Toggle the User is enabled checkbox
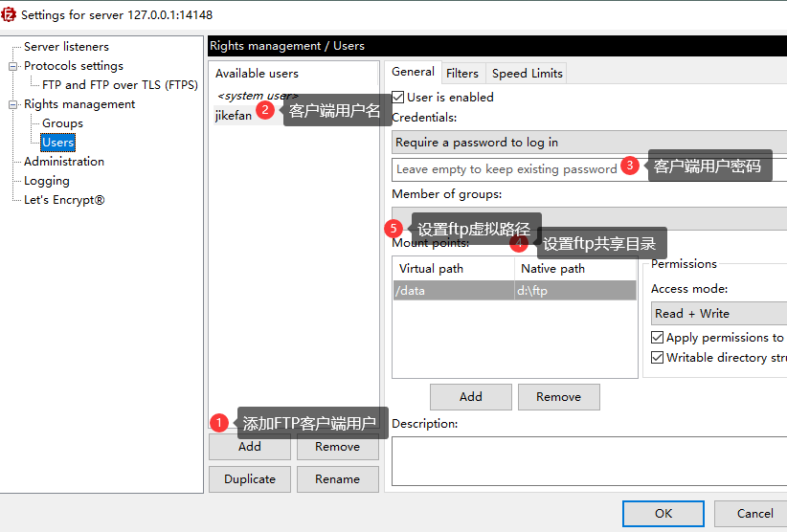787x532 pixels. click(x=398, y=97)
